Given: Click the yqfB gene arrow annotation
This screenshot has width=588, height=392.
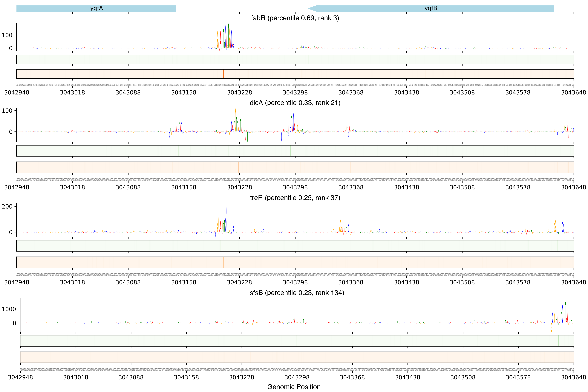Looking at the screenshot, I should click(x=431, y=8).
